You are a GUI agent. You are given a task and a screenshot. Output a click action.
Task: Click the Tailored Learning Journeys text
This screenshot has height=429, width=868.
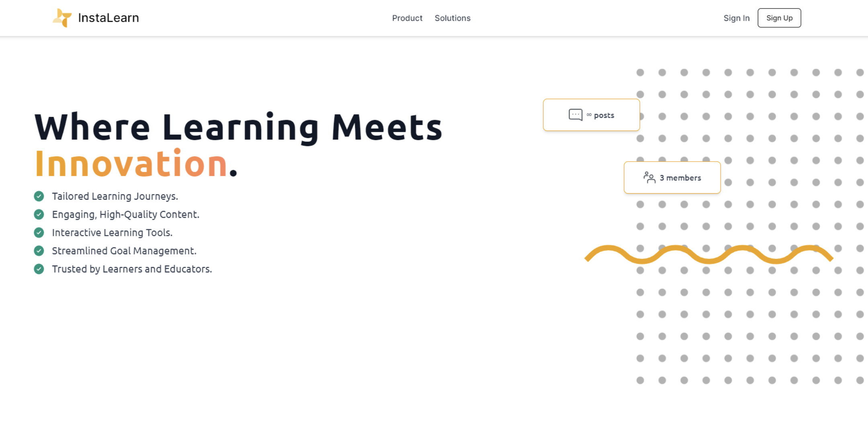pyautogui.click(x=115, y=196)
